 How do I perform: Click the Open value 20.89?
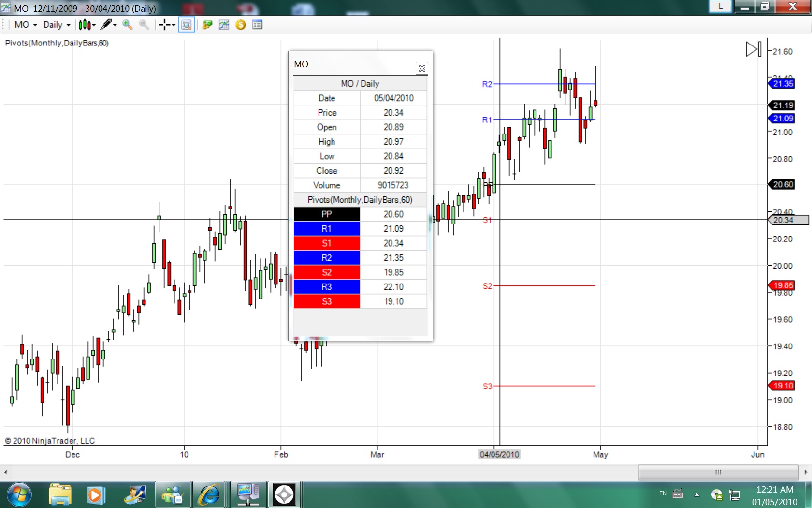(x=393, y=127)
